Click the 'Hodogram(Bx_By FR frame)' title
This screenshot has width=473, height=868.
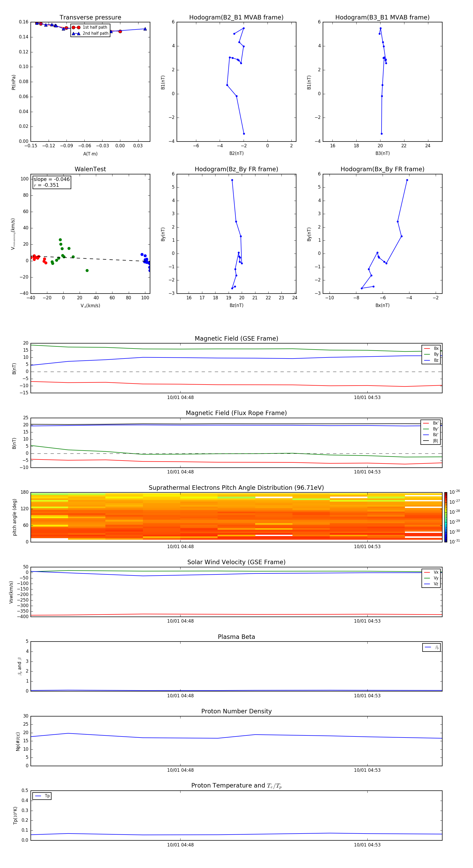[382, 169]
